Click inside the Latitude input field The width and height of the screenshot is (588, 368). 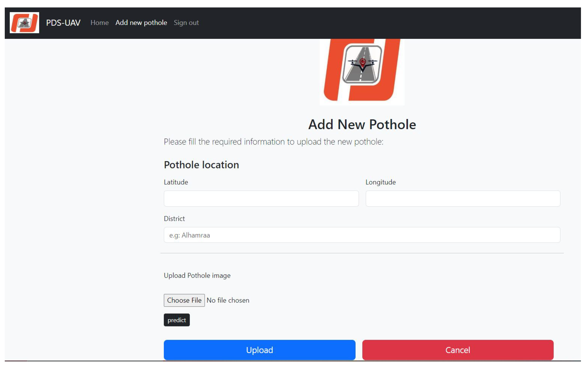261,199
